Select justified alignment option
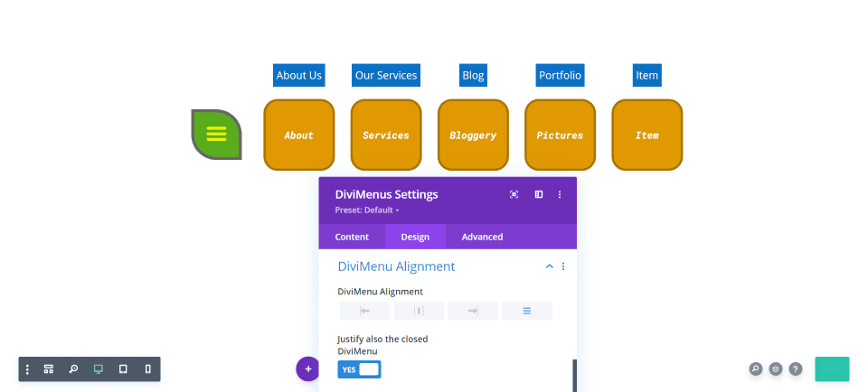The width and height of the screenshot is (868, 392). tap(527, 311)
